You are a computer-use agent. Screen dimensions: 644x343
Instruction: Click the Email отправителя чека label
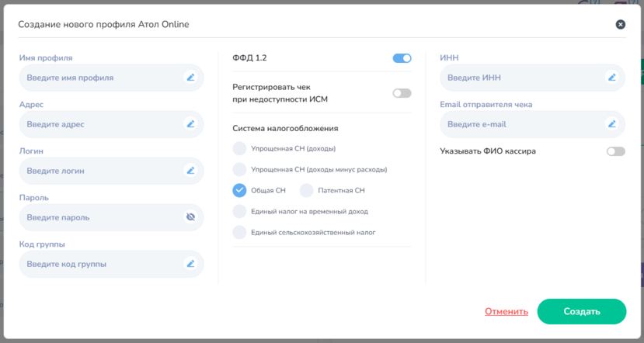pos(486,105)
